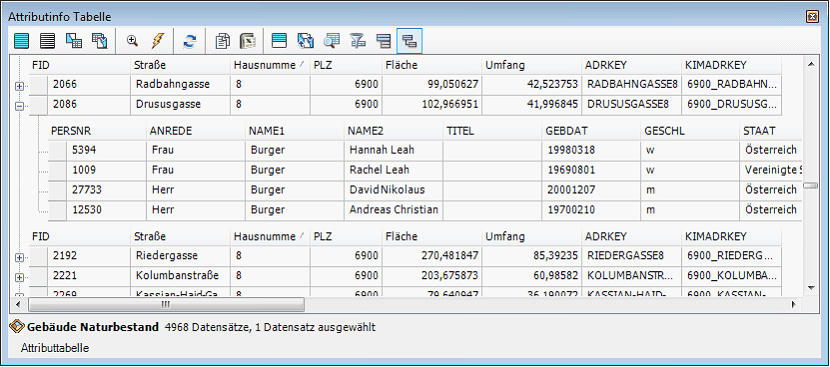Select row header of person 27733
Image resolution: width=830 pixels, height=367 pixels.
pos(57,190)
